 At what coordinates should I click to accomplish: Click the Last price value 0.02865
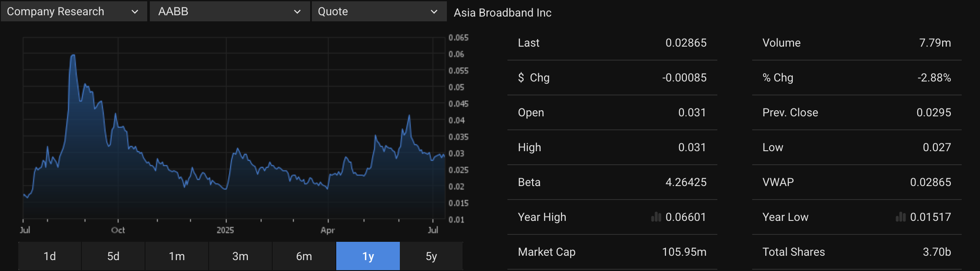click(x=686, y=43)
